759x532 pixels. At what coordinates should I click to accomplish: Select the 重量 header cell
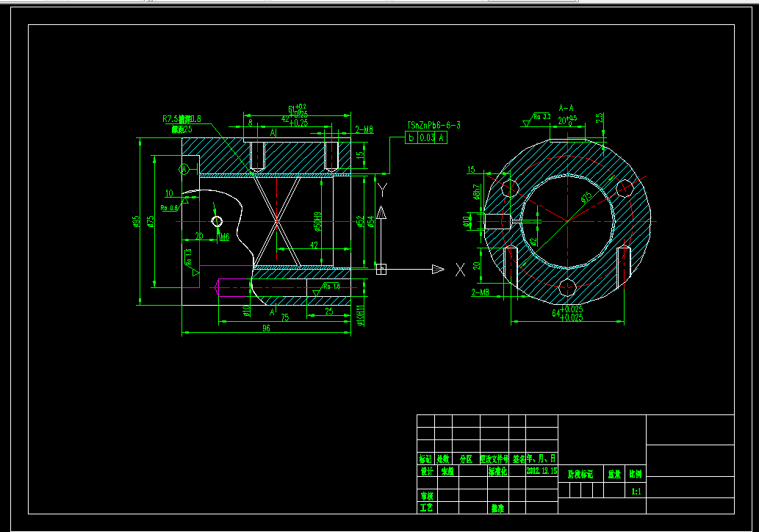click(x=614, y=475)
